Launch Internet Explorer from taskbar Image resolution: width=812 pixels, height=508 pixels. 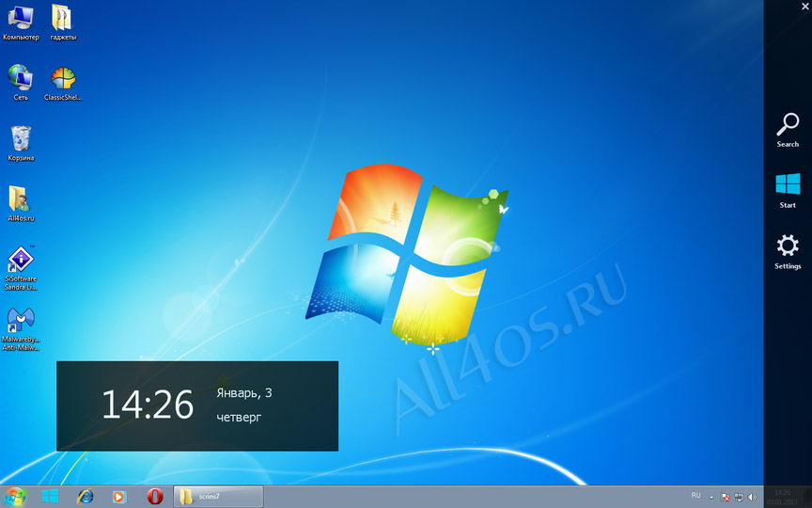(85, 497)
